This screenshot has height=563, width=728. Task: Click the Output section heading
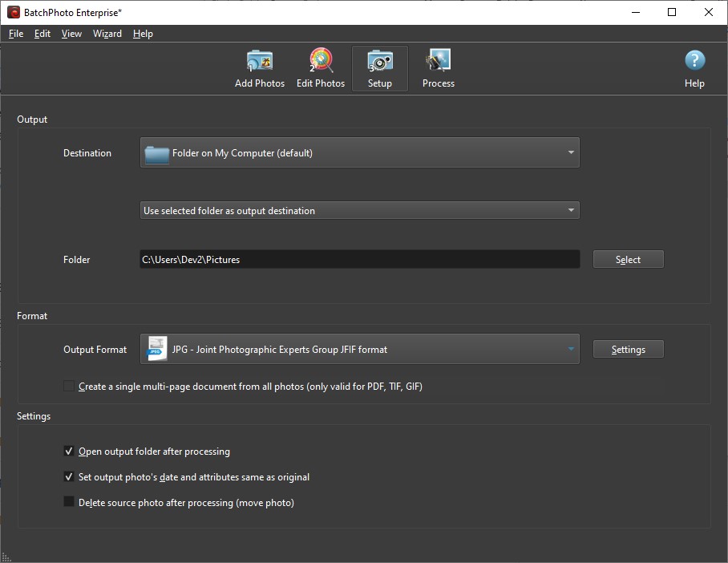(32, 119)
